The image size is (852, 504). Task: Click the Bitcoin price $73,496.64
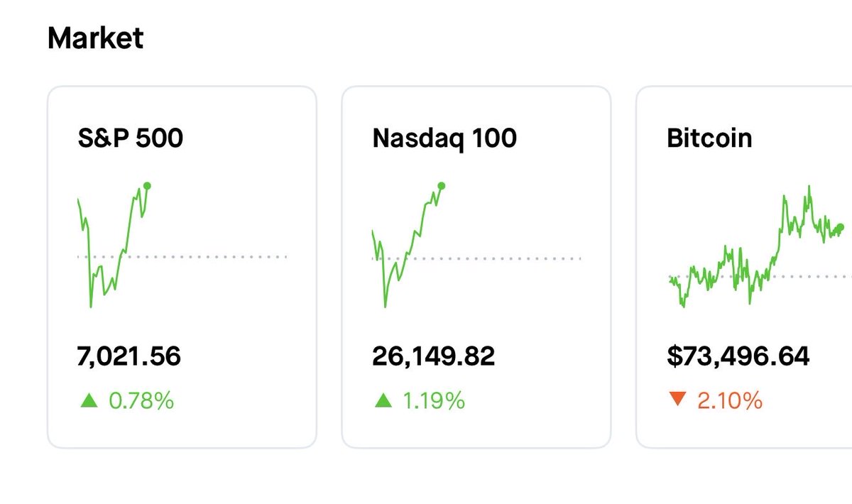click(x=738, y=356)
